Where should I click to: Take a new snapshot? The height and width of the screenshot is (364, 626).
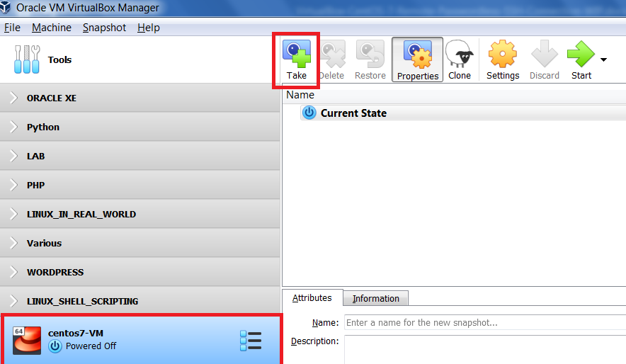coord(296,60)
